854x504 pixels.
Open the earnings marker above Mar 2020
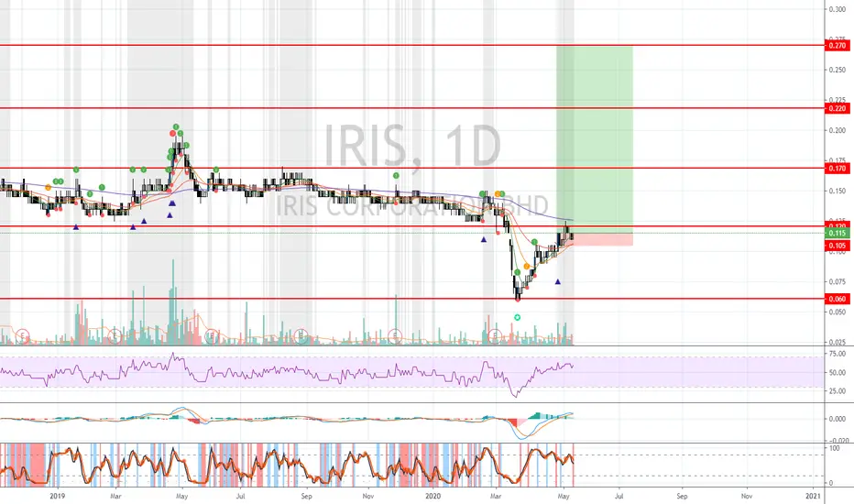(495, 335)
